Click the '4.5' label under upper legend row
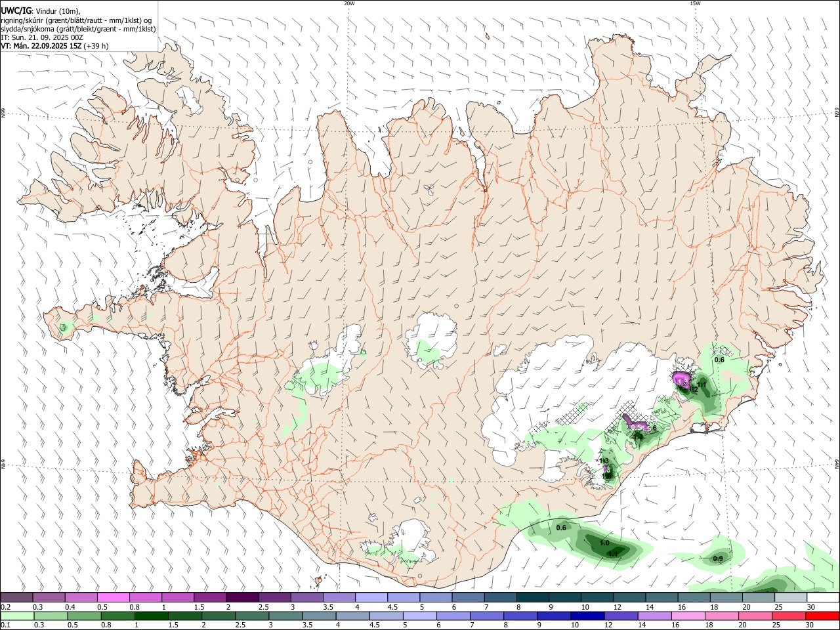The height and width of the screenshot is (630, 840). click(392, 607)
